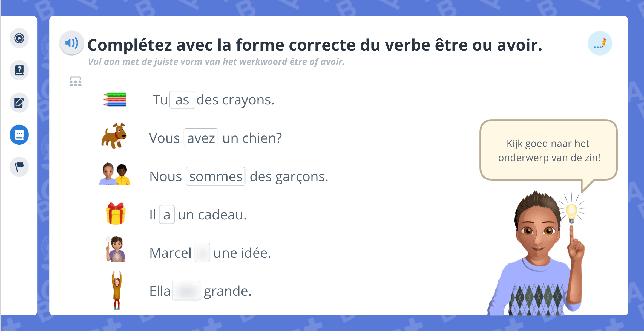
Task: Click the brown dog picture
Action: click(x=114, y=136)
